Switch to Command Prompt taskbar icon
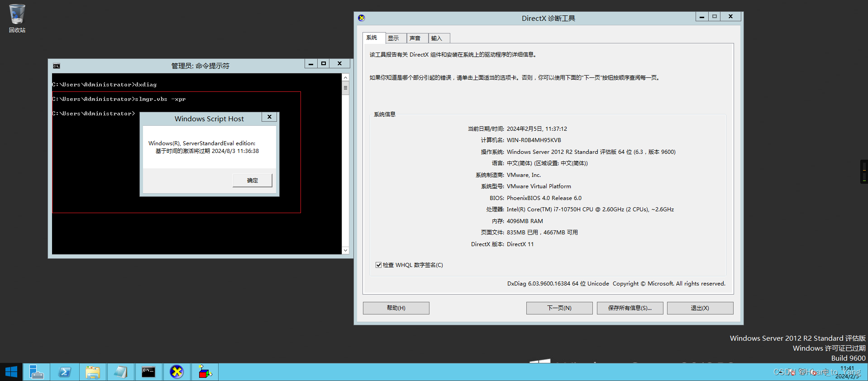This screenshot has width=868, height=381. (x=148, y=372)
